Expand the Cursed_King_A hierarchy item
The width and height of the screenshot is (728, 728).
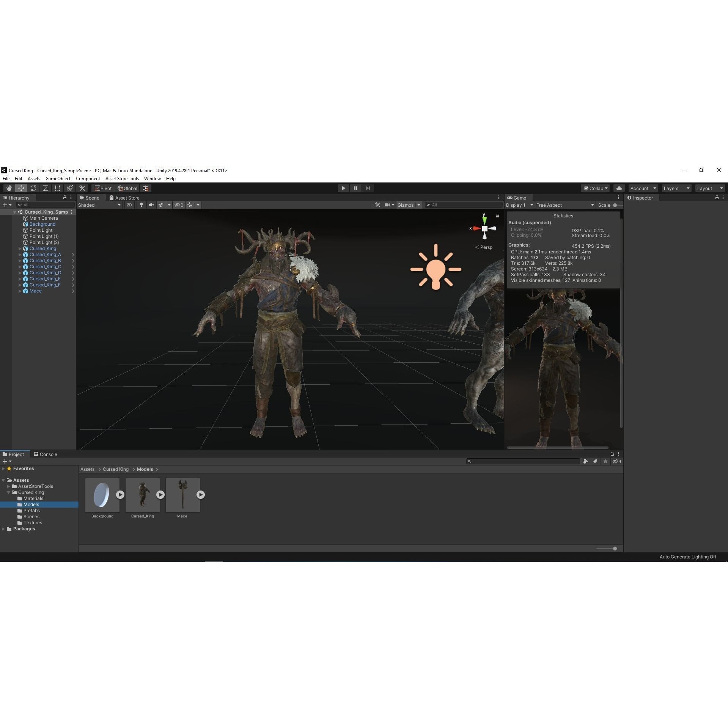(x=20, y=255)
